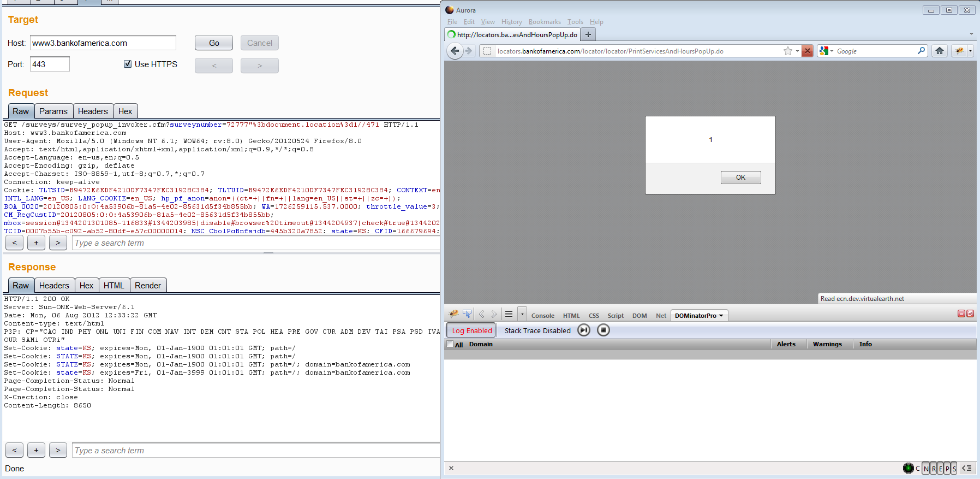This screenshot has width=980, height=479.
Task: Detach Firebug panel into new window
Action: (x=970, y=314)
